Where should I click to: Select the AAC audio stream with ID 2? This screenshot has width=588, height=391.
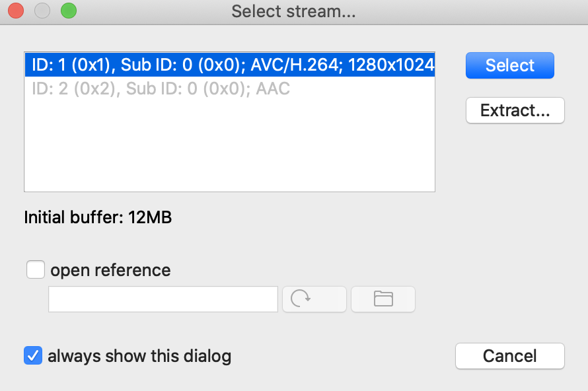click(161, 89)
